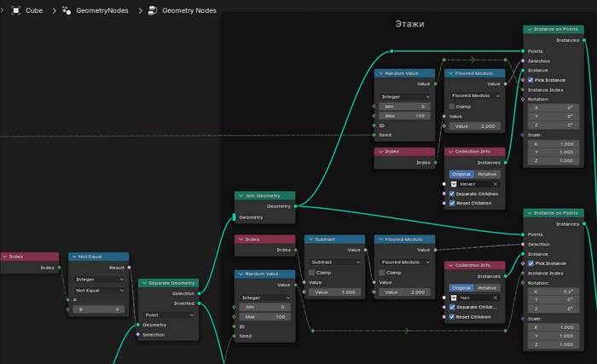Image resolution: width=597 pixels, height=364 pixels.
Task: Click the Geometry Nodes tree icon in breadcrumb
Action: tap(153, 11)
